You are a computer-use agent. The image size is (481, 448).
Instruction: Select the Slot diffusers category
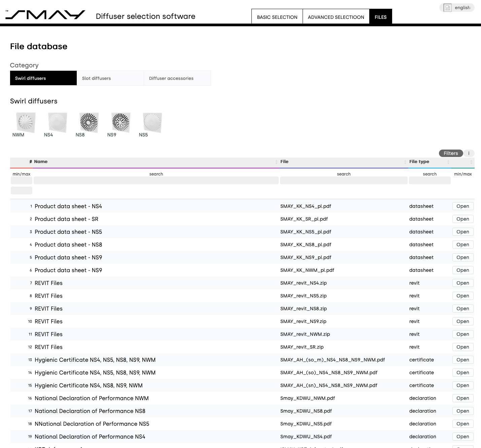click(110, 78)
